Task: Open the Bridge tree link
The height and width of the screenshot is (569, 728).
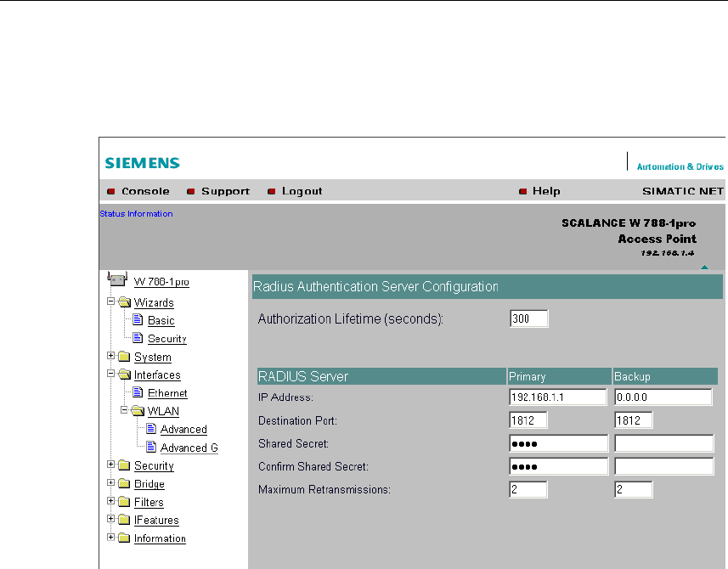Action: click(x=149, y=484)
